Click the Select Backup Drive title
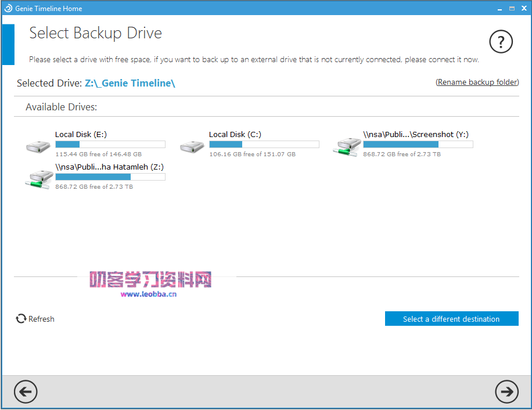Screen dimensions: 532x410 96,33
